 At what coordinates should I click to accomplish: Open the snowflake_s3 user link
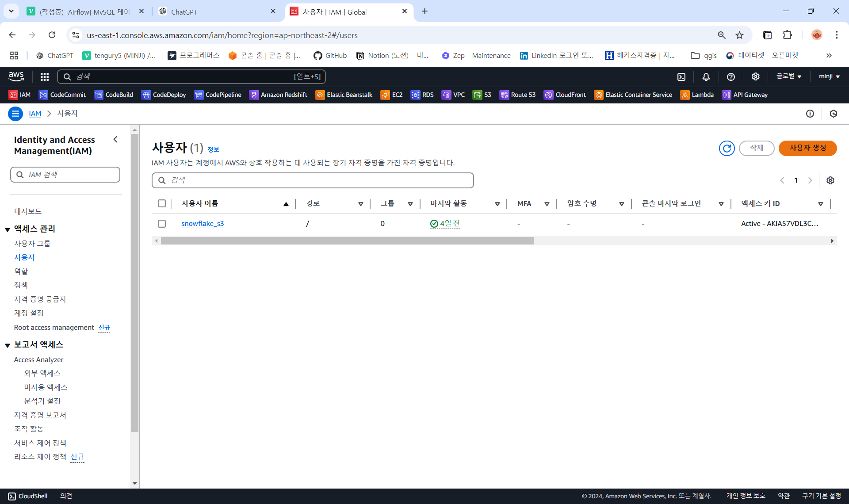tap(203, 224)
